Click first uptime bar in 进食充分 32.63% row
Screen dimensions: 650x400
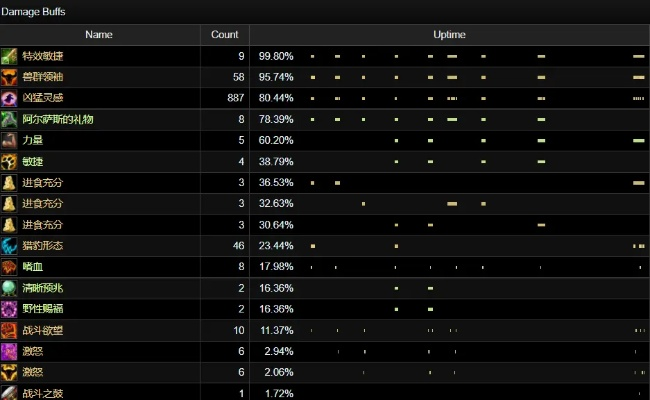click(363, 204)
